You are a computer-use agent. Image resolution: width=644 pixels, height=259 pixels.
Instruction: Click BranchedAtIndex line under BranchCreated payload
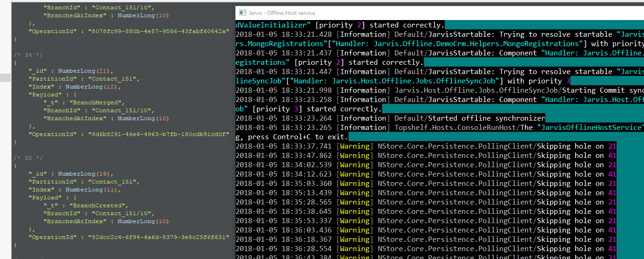tap(107, 221)
